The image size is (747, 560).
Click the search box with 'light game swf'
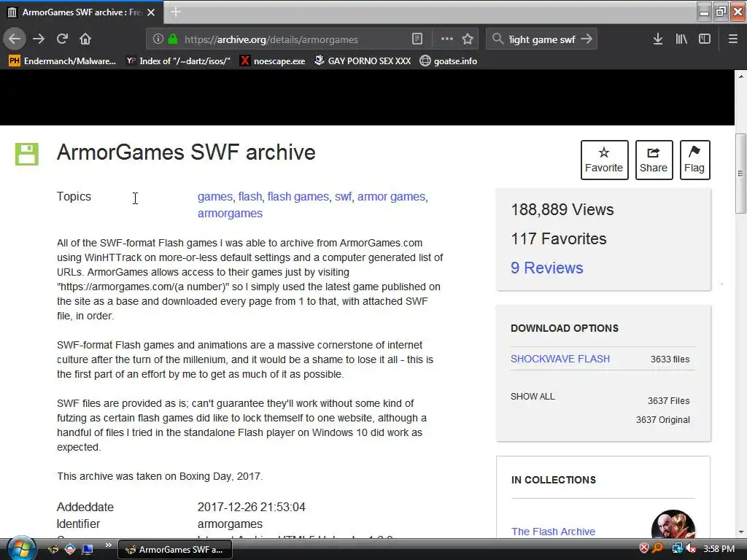point(542,39)
